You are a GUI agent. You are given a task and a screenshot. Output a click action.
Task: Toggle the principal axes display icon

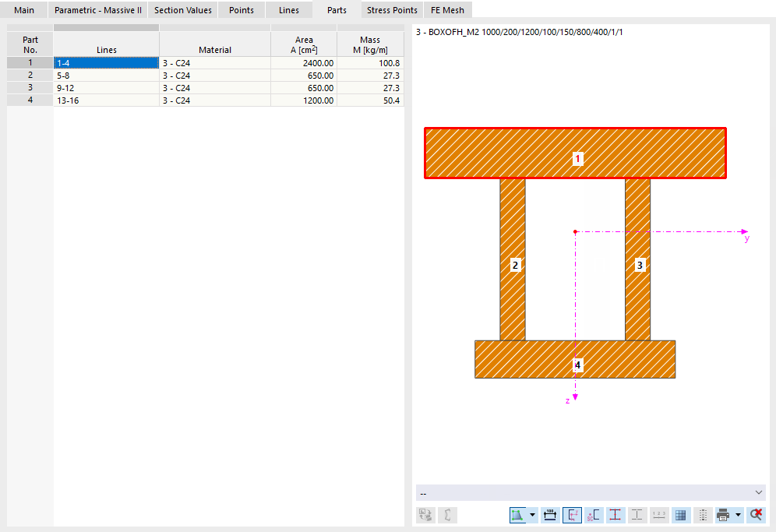pyautogui.click(x=572, y=515)
